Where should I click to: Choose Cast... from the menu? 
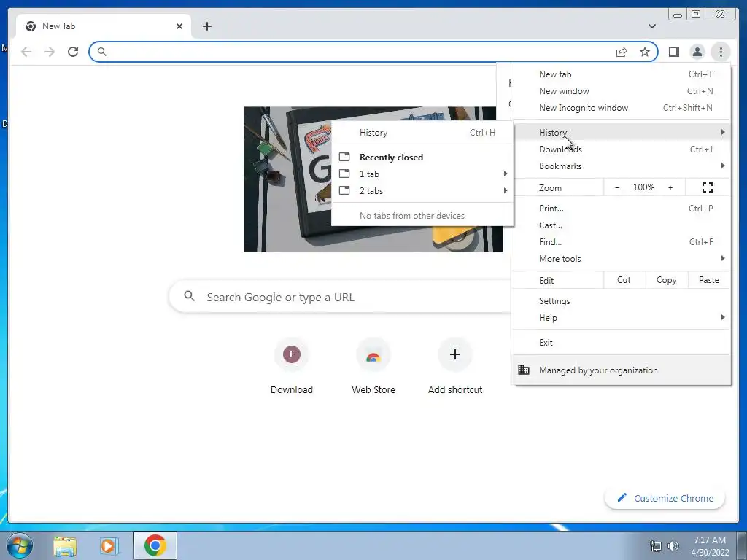click(622, 225)
